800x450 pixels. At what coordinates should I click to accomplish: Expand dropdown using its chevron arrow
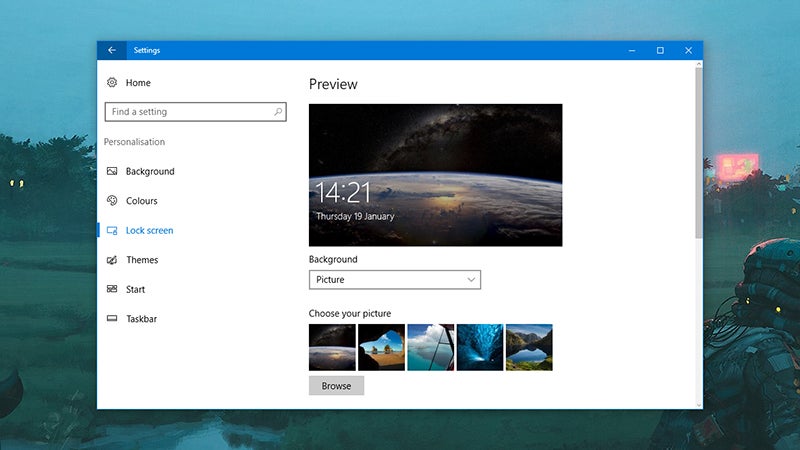(471, 280)
